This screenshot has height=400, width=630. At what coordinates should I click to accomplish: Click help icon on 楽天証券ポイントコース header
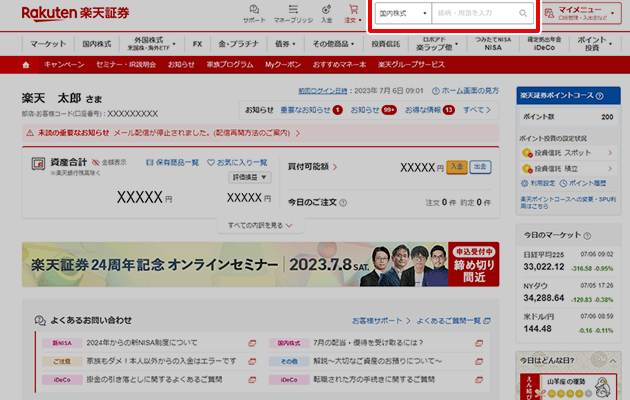(x=599, y=96)
